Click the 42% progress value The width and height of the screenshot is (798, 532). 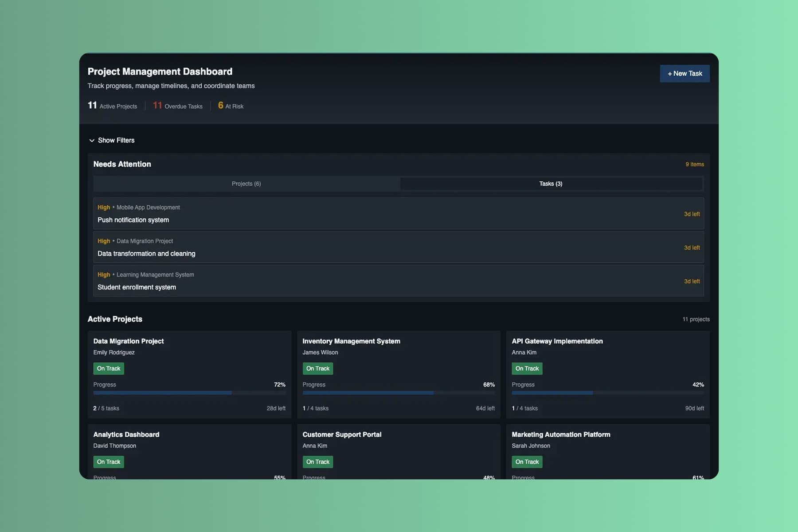tap(698, 385)
